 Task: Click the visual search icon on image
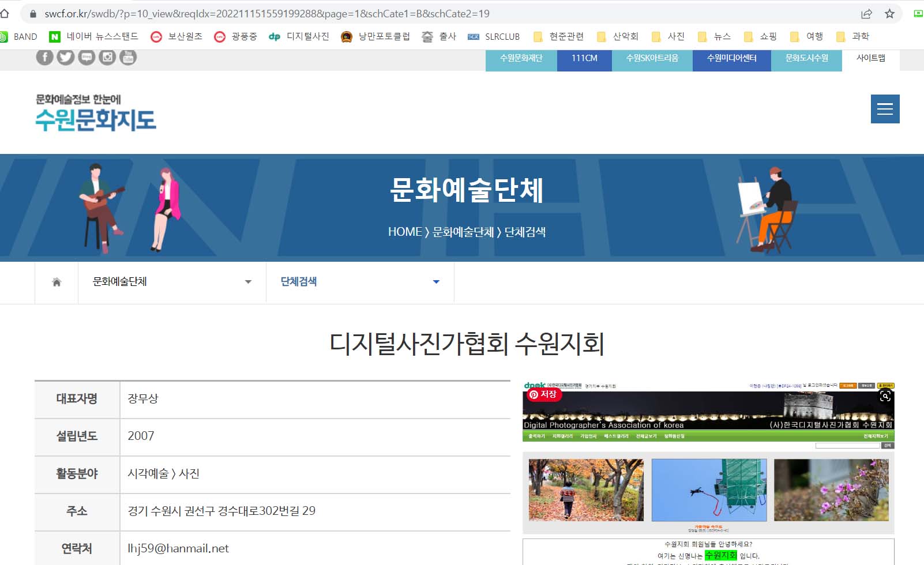point(885,396)
